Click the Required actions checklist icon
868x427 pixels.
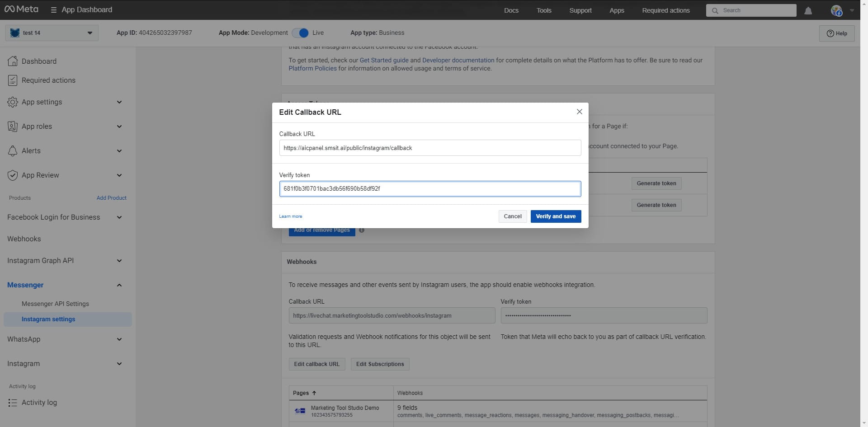point(13,80)
